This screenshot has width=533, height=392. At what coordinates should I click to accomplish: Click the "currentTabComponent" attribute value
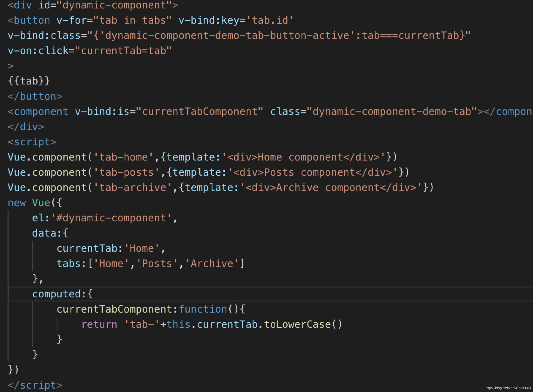point(200,112)
